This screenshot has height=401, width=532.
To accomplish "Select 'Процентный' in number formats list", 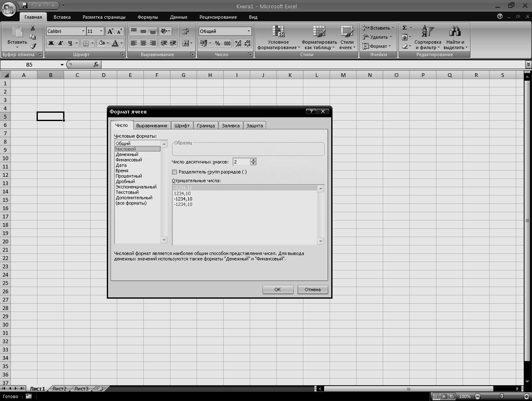I will pyautogui.click(x=129, y=176).
